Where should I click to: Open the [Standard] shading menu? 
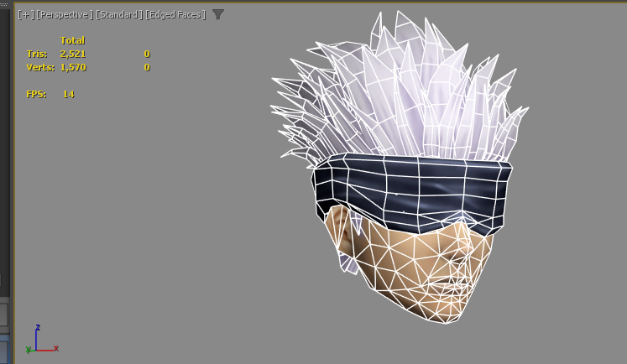(119, 15)
